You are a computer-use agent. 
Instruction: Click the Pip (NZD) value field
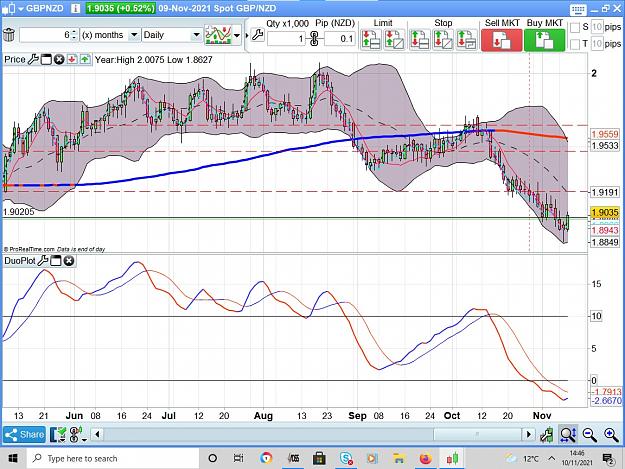(340, 39)
